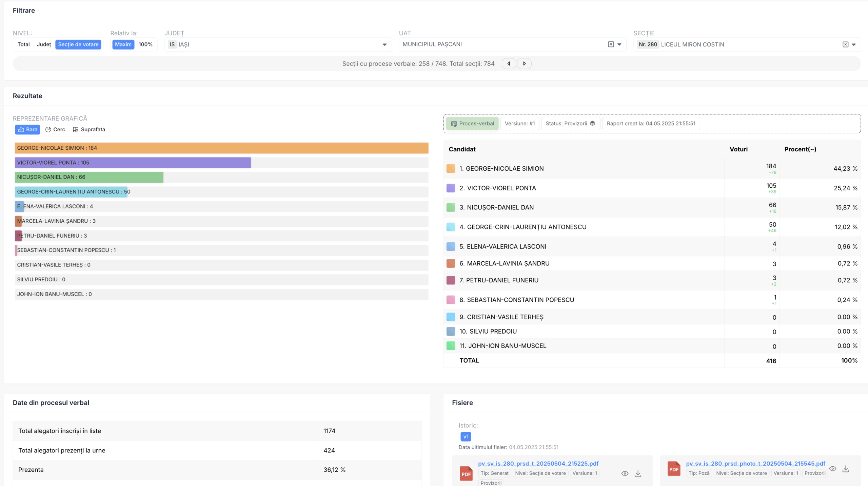This screenshot has height=486, width=868.
Task: Clear the Secție Nr. 280 selection
Action: 845,44
